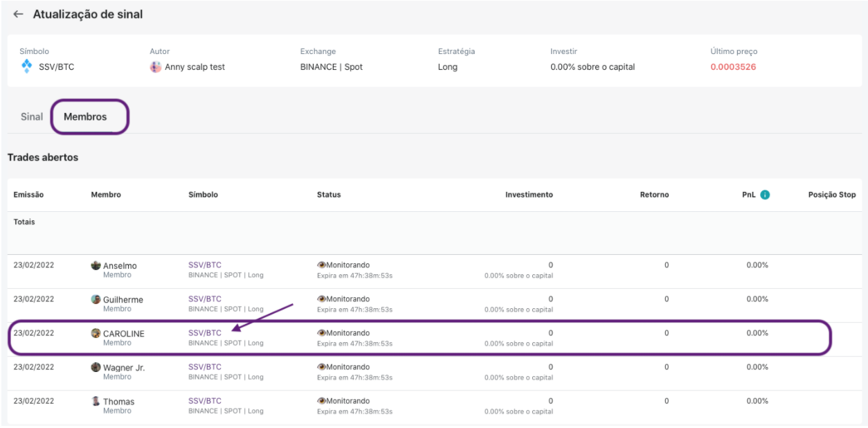The width and height of the screenshot is (868, 428).
Task: Open SSV/BTC link in CAROLINE's row
Action: coord(205,332)
